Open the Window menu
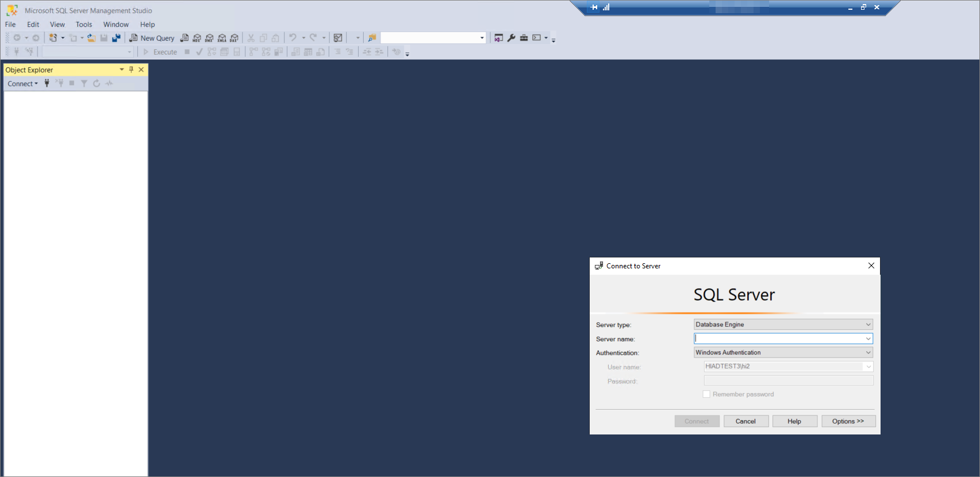 click(x=116, y=24)
